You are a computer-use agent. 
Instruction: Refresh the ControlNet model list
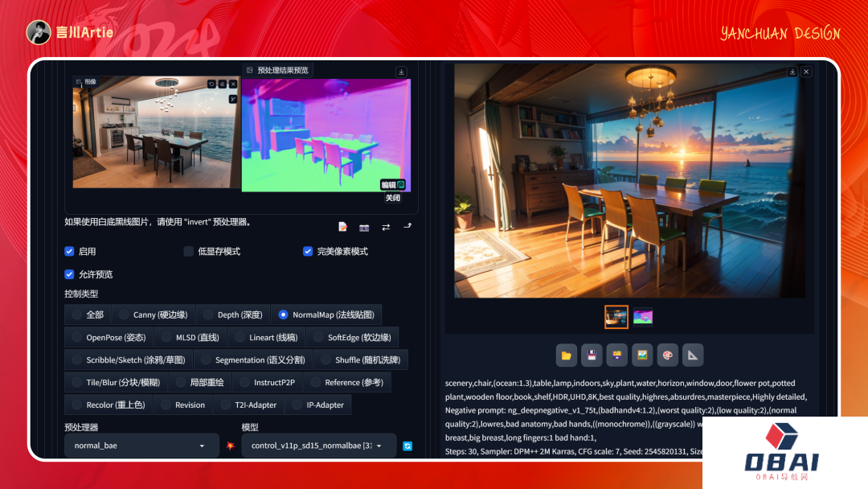point(407,446)
